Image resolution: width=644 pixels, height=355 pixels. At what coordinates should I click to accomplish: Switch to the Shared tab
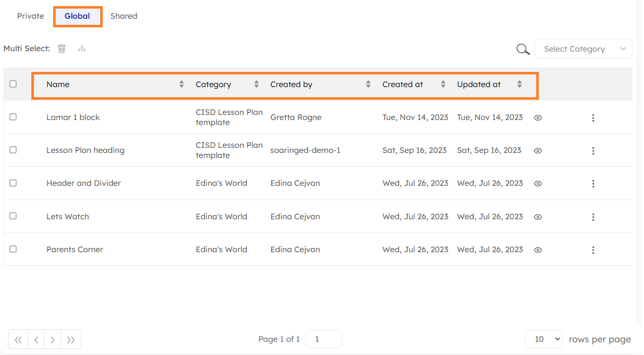[123, 16]
